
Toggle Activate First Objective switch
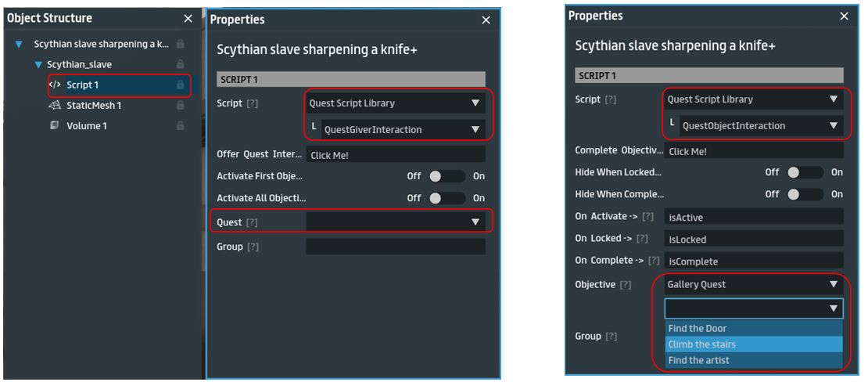[447, 176]
